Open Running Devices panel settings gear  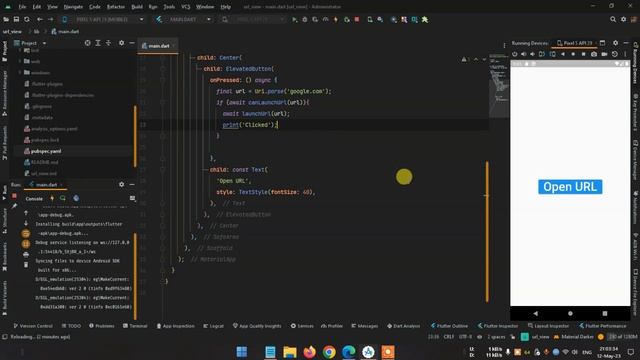pos(615,43)
